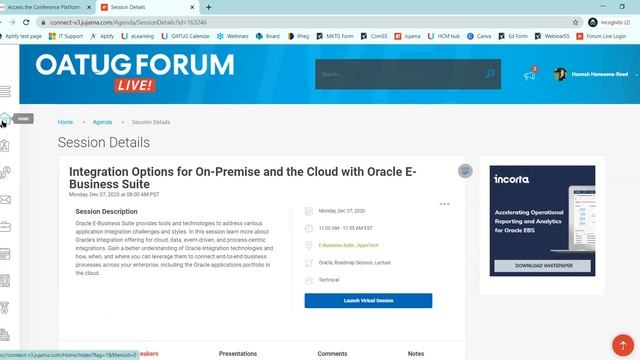Click the browser address bar URL
The width and height of the screenshot is (640, 360).
click(129, 22)
